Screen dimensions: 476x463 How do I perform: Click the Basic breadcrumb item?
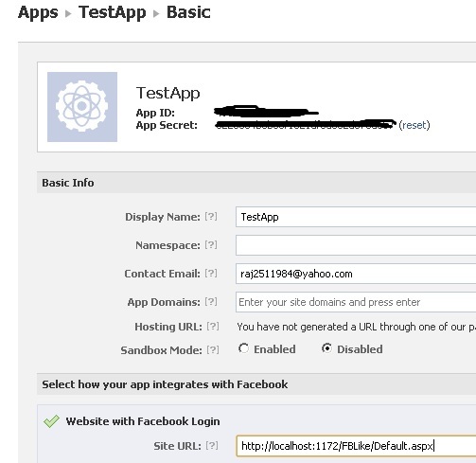[x=188, y=12]
